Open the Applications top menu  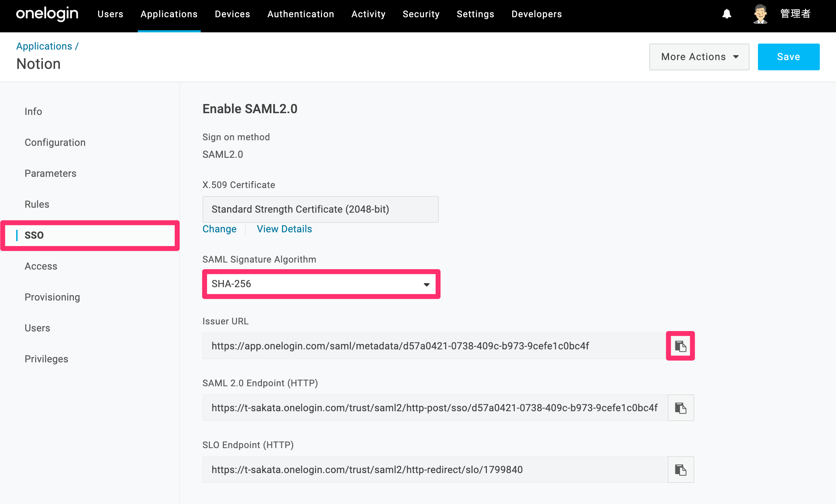tap(169, 14)
